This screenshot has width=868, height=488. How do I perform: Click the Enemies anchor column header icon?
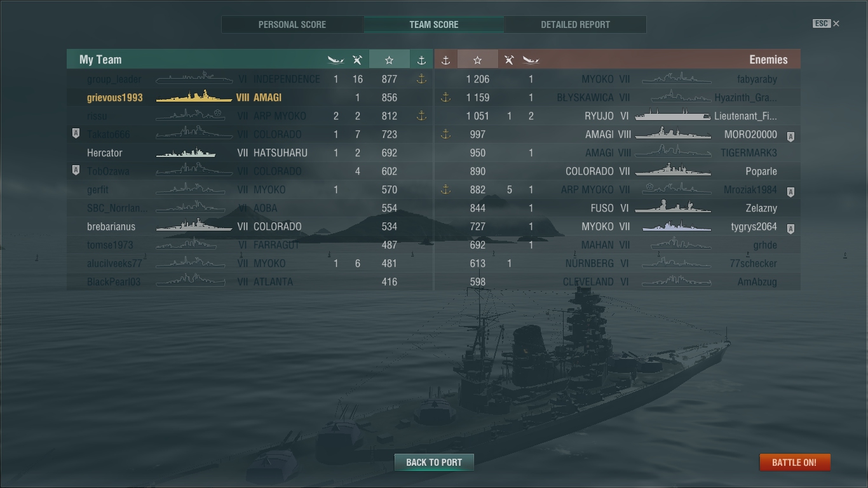(445, 60)
